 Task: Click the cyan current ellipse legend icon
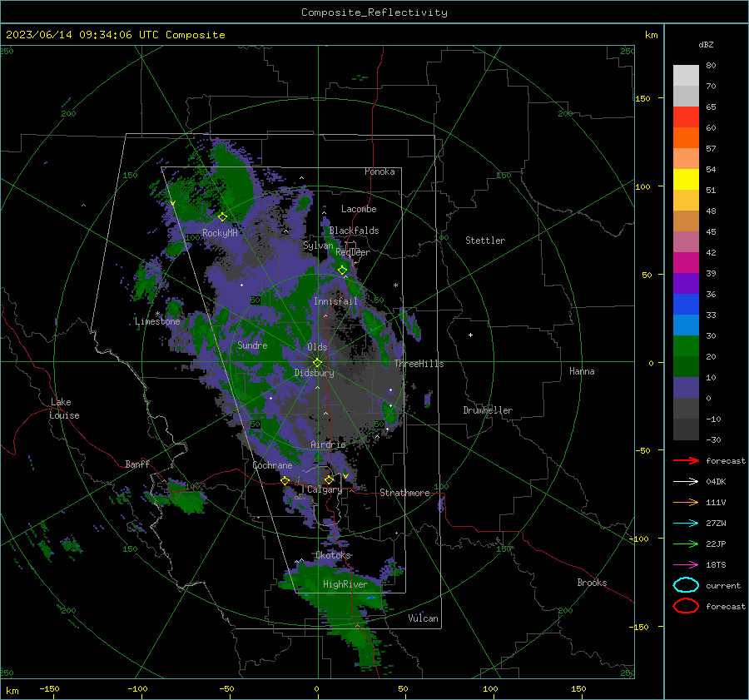click(x=686, y=585)
